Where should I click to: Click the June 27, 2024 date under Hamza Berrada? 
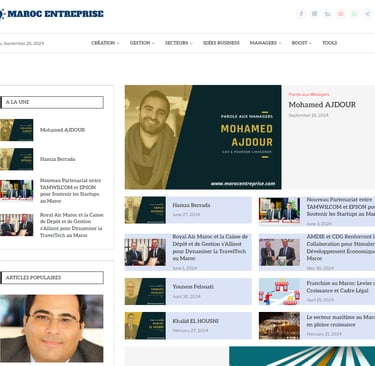tap(186, 215)
